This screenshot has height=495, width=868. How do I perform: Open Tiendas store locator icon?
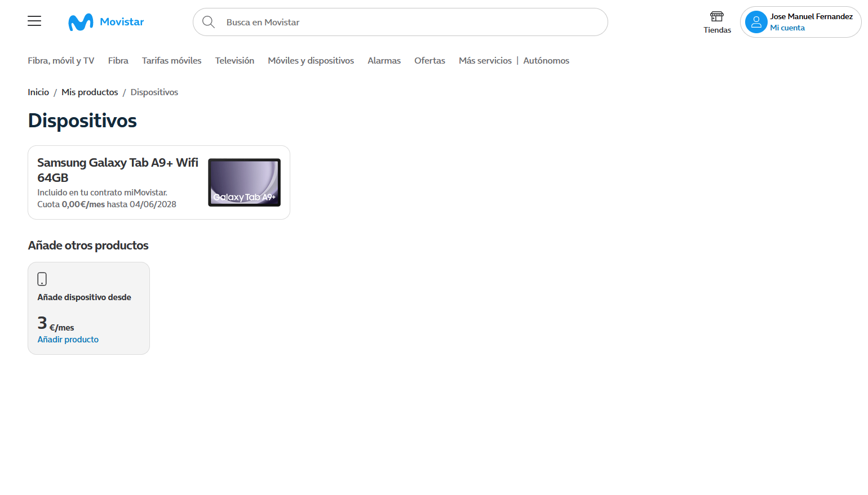point(716,17)
